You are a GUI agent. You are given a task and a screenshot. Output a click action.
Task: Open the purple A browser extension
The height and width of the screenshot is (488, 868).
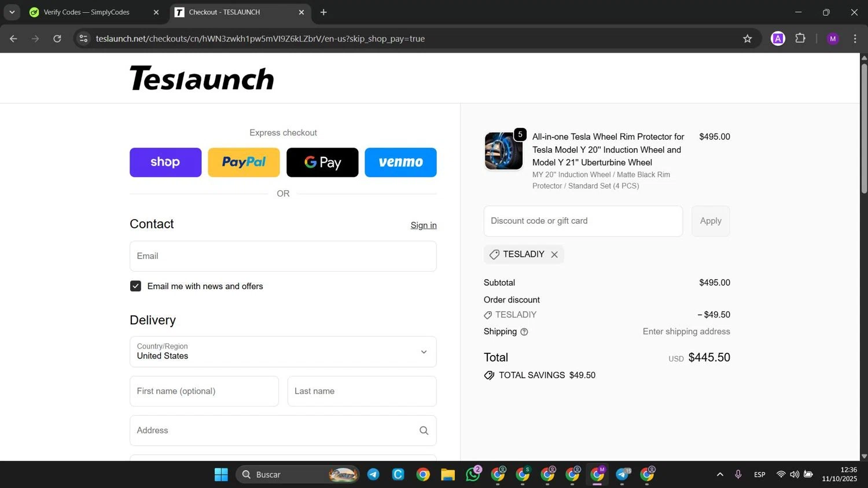point(778,39)
